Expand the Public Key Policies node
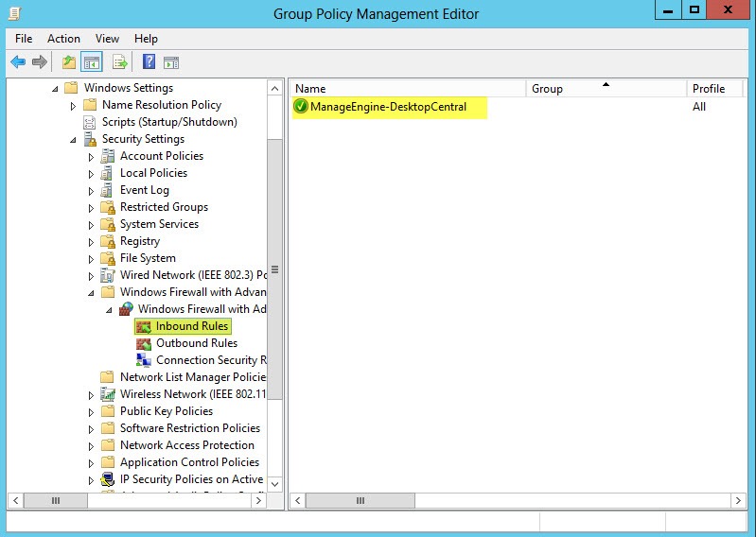Screen dimensions: 756x537 pos(91,412)
